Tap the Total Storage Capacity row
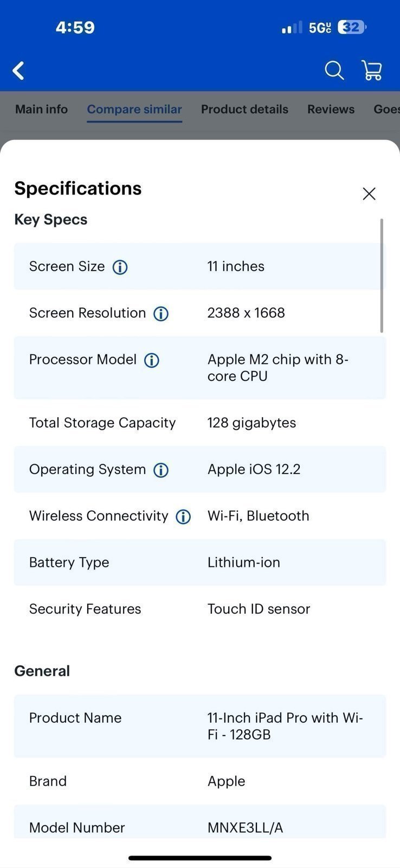The image size is (400, 868). [199, 423]
